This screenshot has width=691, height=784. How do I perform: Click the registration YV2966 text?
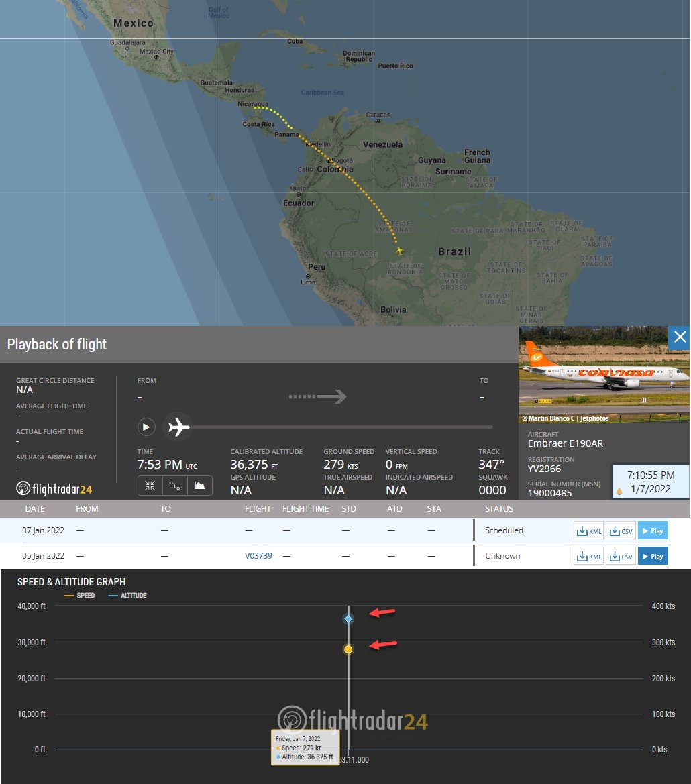544,469
